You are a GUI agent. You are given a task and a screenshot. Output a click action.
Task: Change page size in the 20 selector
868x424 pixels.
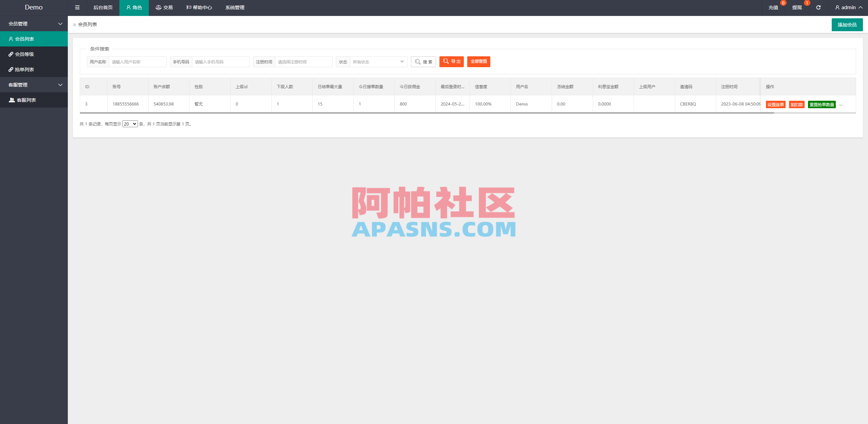click(x=130, y=124)
